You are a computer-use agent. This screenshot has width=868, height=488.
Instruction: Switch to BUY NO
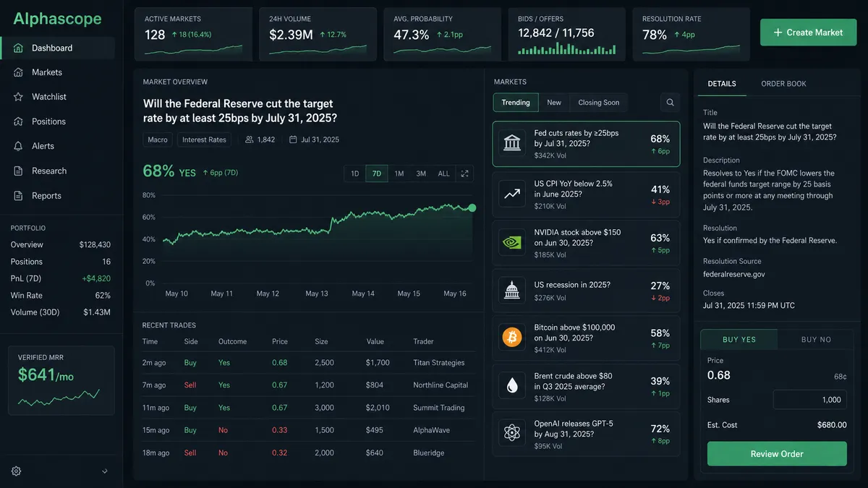click(x=816, y=340)
